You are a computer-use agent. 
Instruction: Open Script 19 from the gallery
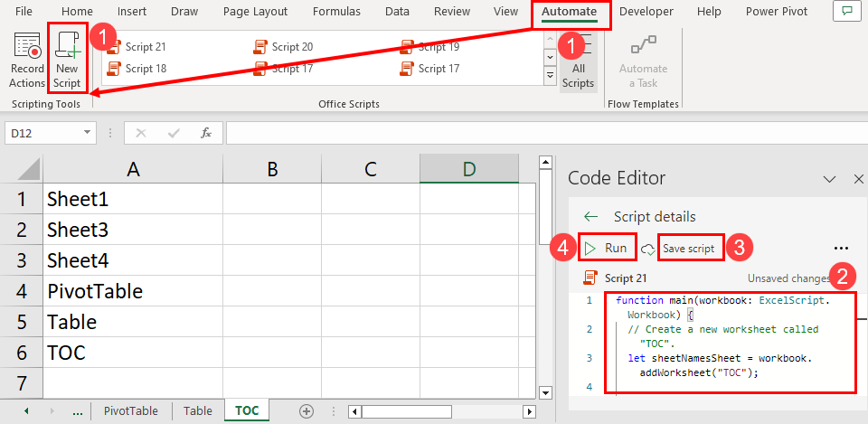click(430, 47)
